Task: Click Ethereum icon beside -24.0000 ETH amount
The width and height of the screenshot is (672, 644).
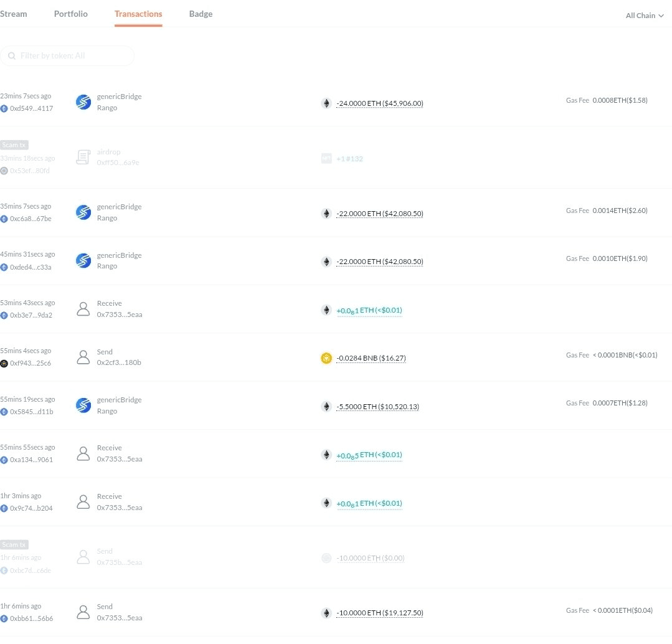Action: [326, 103]
